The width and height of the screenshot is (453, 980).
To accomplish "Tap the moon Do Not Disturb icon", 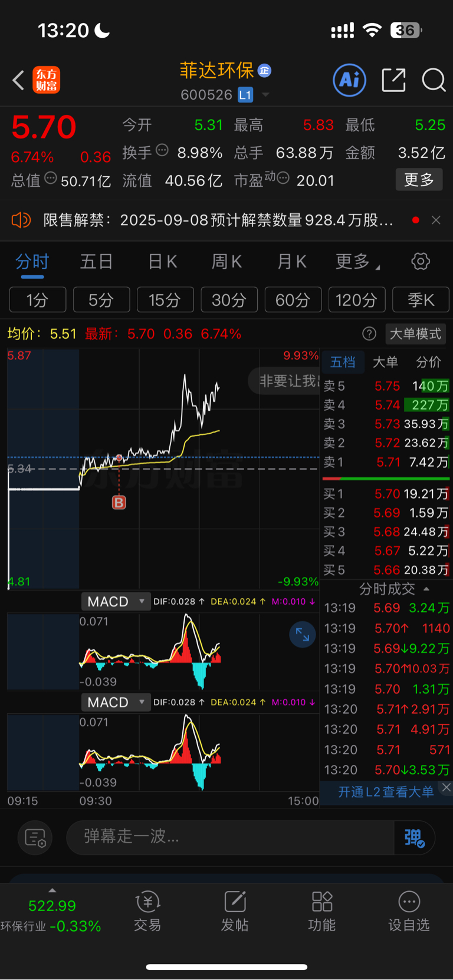I will coord(102,30).
